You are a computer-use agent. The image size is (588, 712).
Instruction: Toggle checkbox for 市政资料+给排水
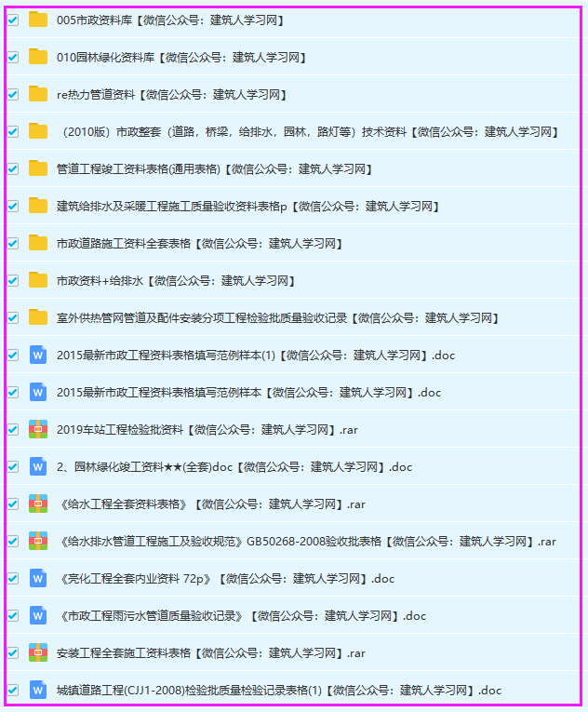(13, 281)
